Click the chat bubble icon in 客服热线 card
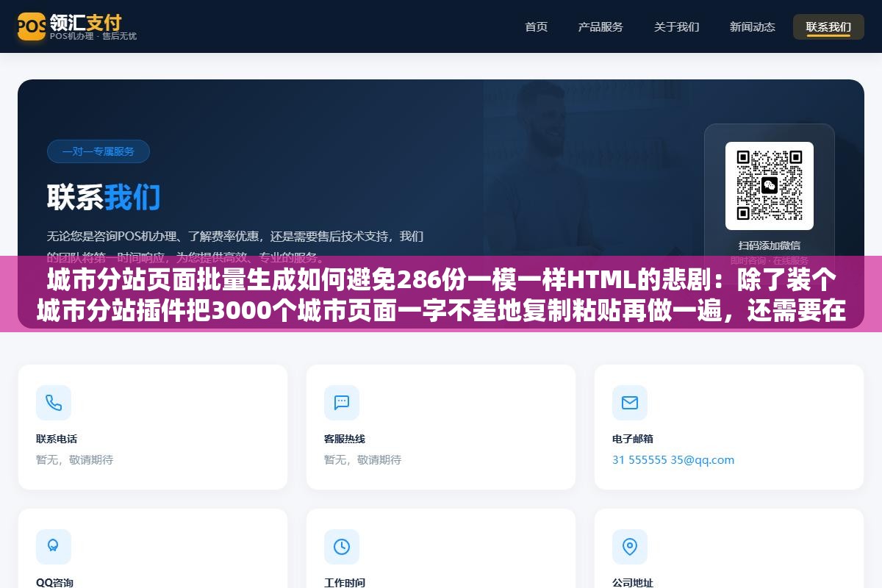 coord(342,403)
